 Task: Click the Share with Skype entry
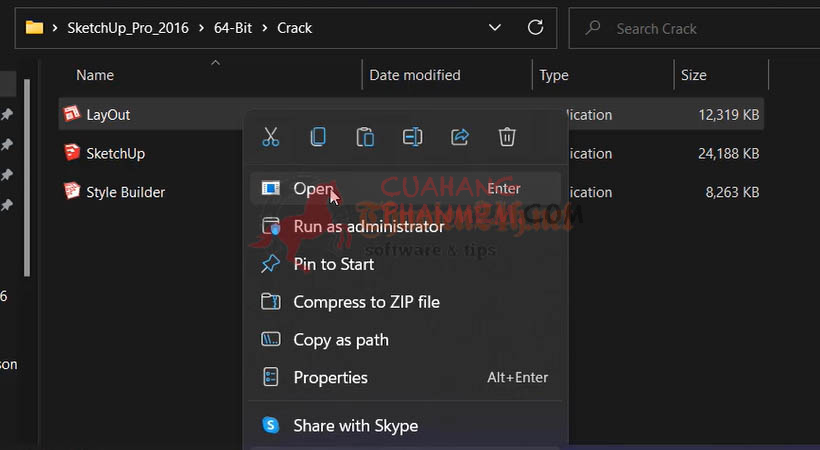pos(355,426)
